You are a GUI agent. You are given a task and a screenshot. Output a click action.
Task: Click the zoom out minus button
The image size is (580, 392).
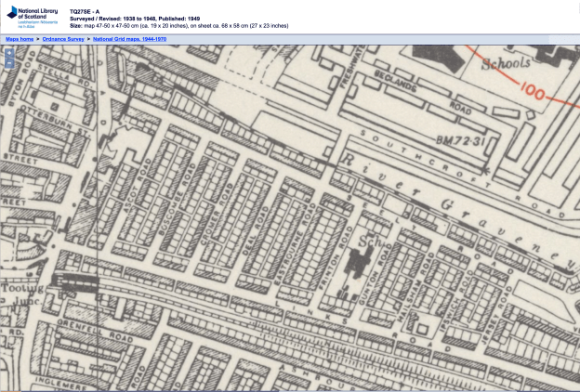pos(9,64)
